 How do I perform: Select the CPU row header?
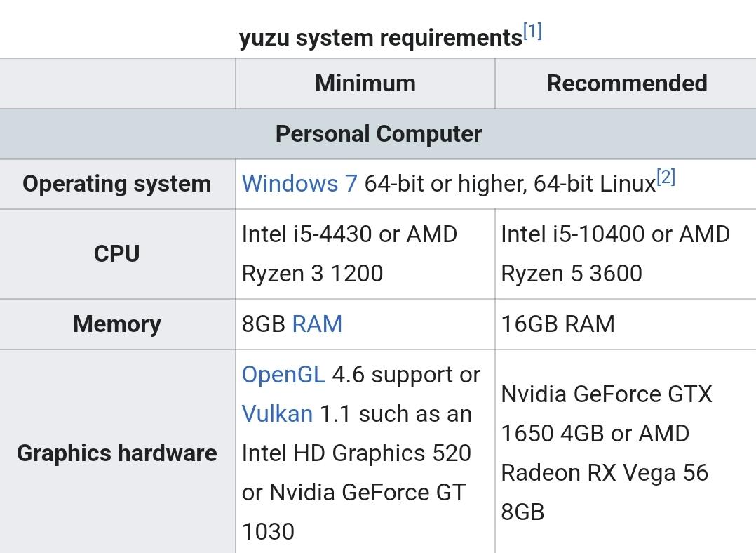tap(116, 254)
